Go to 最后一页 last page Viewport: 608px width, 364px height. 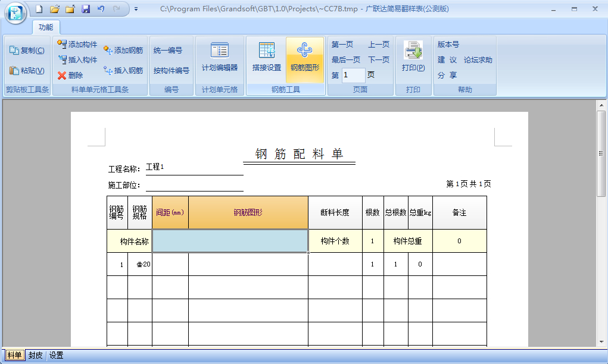tap(346, 59)
